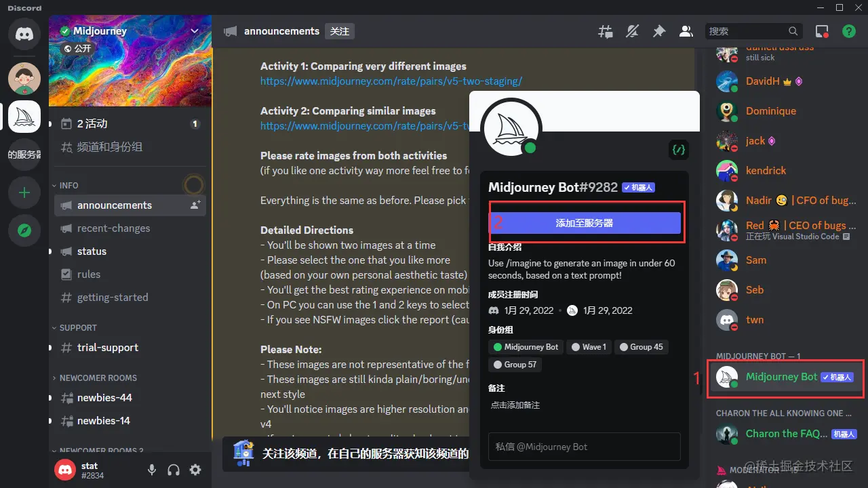Select member Seb in member list
Viewport: 868px width, 488px height.
tap(787, 290)
